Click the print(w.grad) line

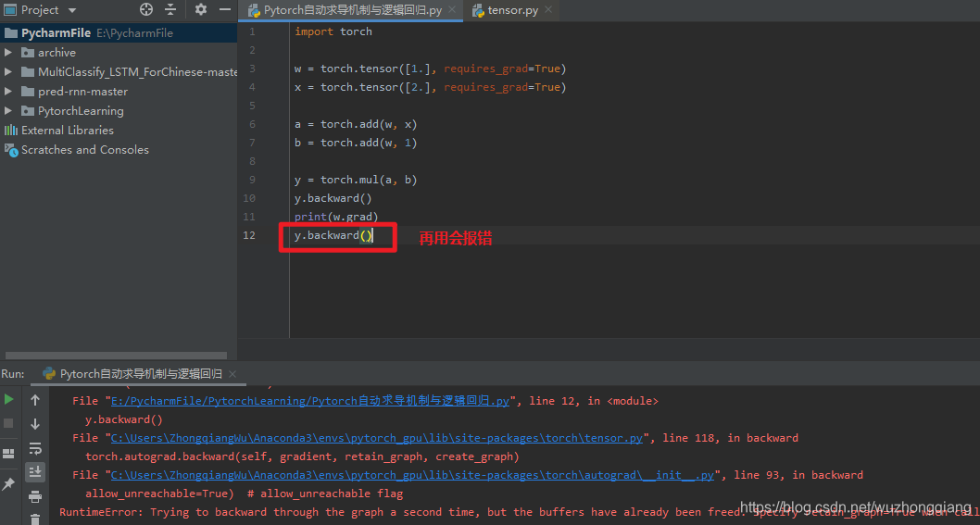click(x=336, y=217)
